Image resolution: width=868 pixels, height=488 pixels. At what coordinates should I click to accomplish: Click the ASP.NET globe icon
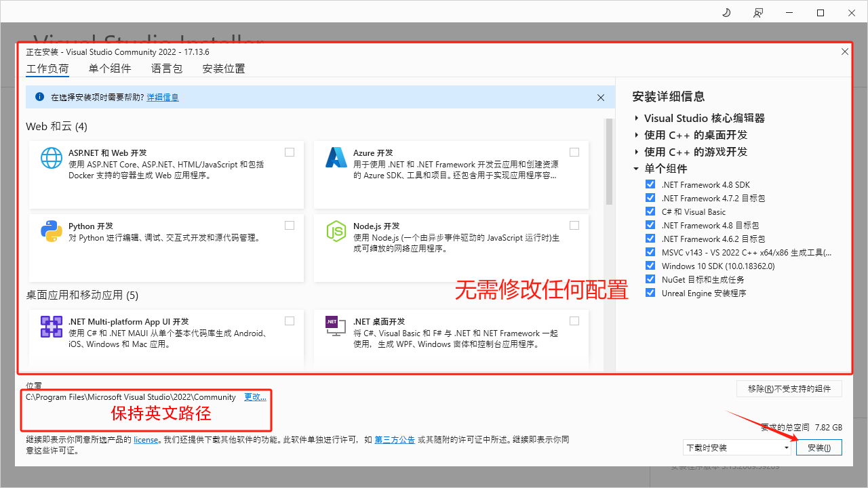point(52,157)
